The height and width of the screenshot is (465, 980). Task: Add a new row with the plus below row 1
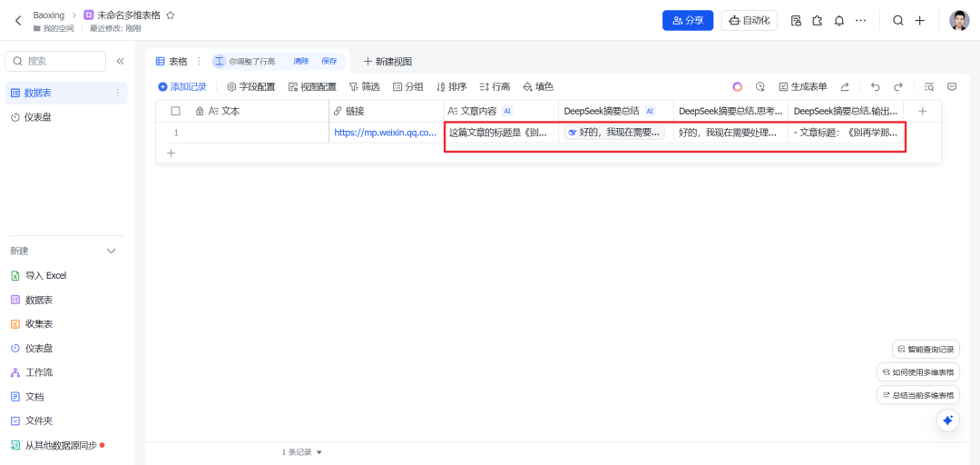tap(171, 153)
